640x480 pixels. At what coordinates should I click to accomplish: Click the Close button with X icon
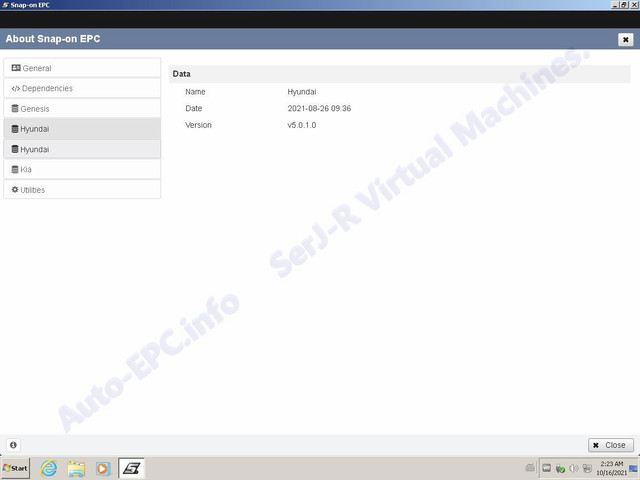pos(611,445)
